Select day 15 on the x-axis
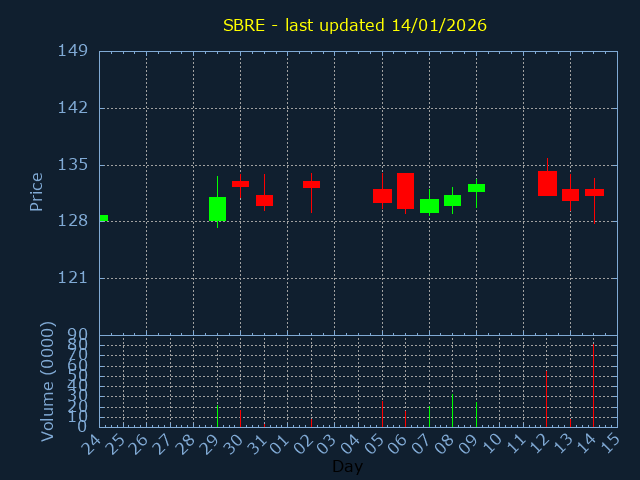Viewport: 640px width, 480px height. point(609,441)
